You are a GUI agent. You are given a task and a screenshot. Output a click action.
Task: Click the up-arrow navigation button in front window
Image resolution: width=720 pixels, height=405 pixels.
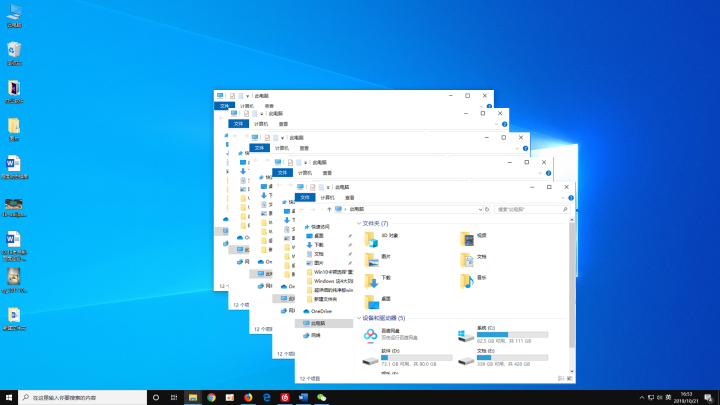[329, 209]
